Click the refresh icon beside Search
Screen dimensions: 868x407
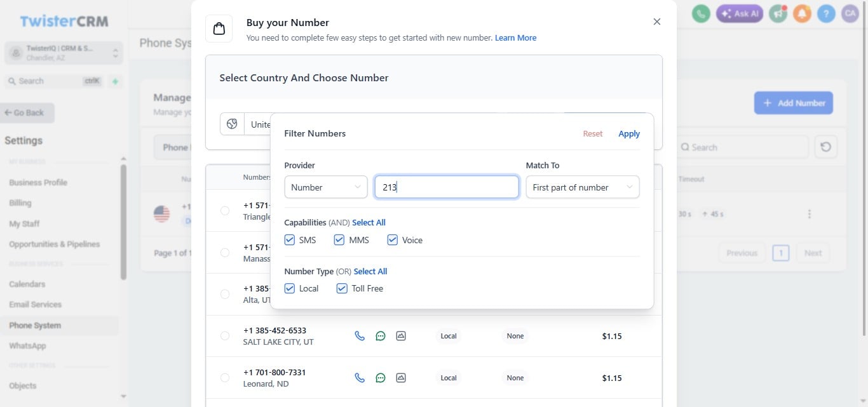pyautogui.click(x=825, y=147)
